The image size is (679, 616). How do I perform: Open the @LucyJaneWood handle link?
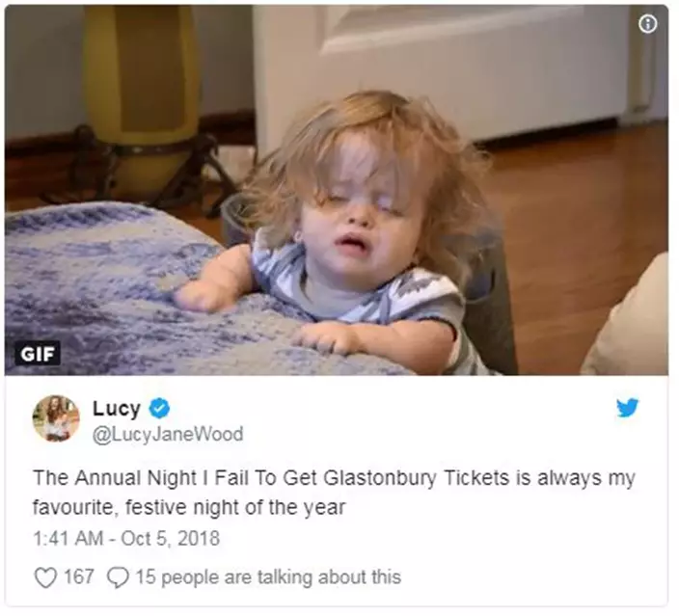pos(168,434)
